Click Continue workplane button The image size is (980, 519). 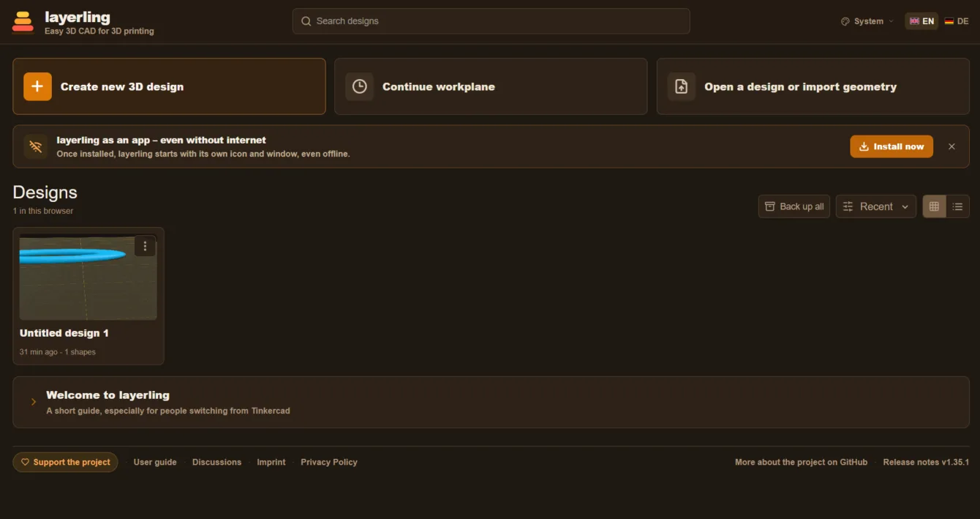[491, 86]
